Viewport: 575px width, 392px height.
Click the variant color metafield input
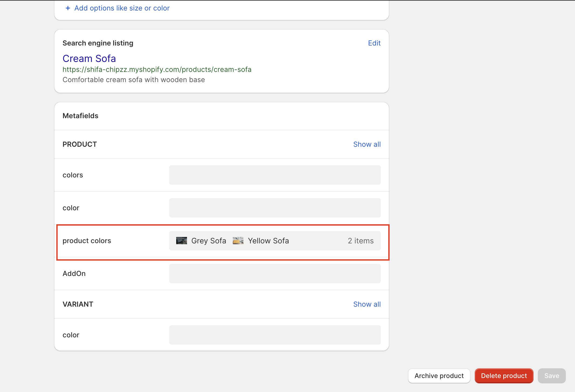275,335
